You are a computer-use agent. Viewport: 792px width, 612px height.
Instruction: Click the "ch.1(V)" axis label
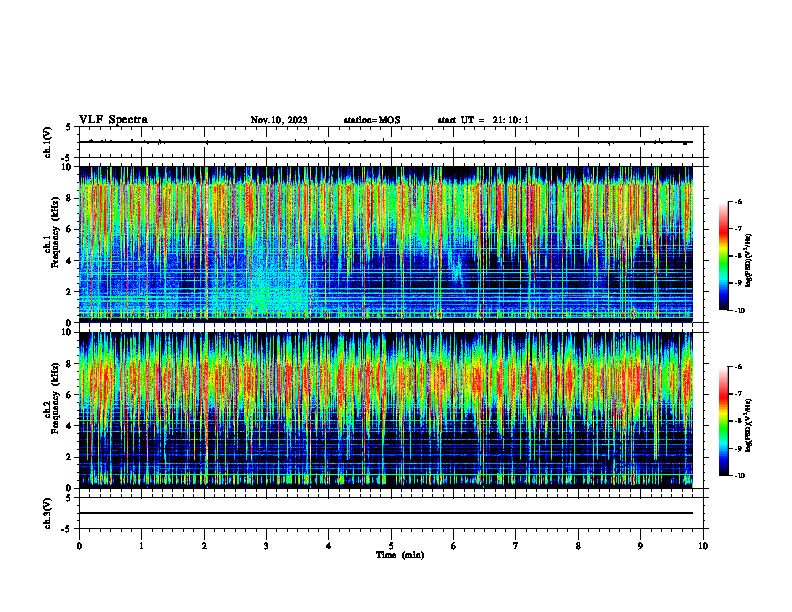[47, 142]
